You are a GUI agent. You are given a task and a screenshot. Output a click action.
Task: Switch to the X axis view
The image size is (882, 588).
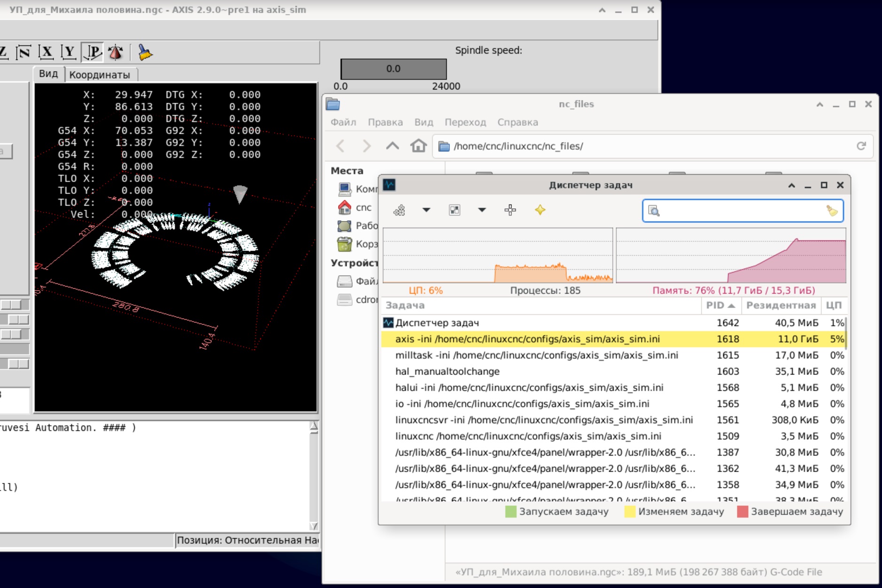[46, 52]
